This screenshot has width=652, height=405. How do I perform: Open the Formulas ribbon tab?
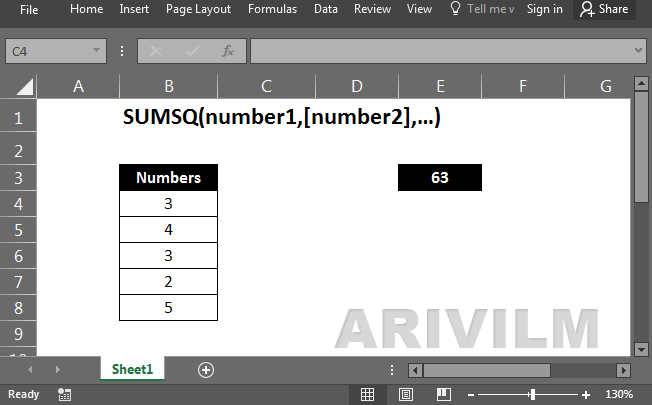tap(272, 9)
